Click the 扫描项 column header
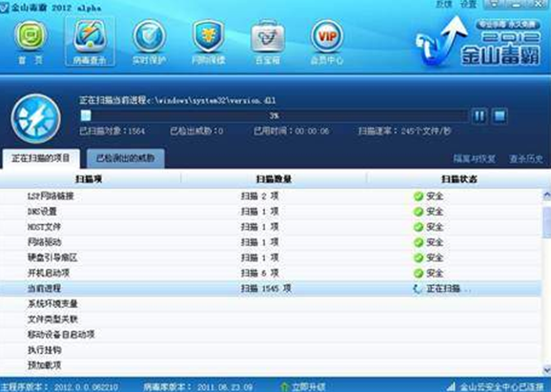 point(89,179)
